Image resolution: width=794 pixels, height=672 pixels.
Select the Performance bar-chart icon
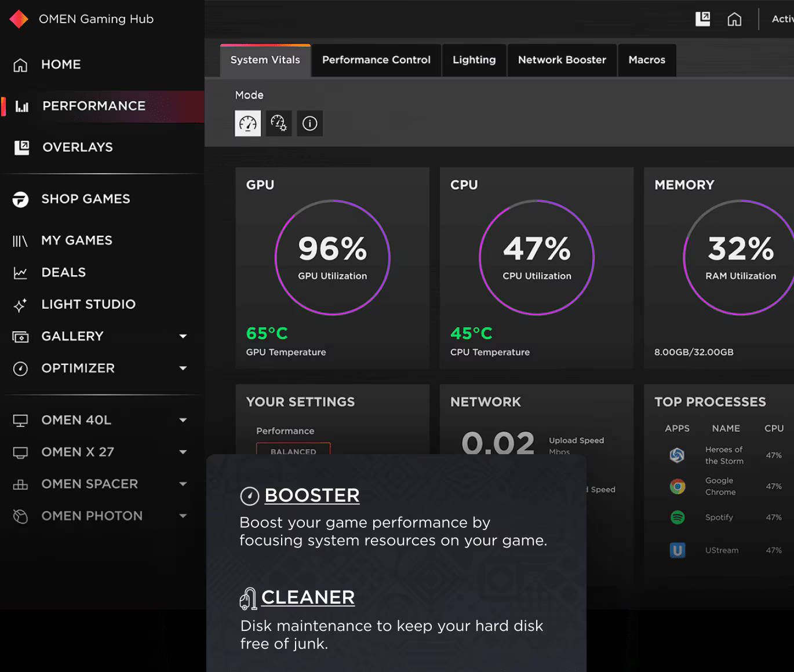point(22,107)
